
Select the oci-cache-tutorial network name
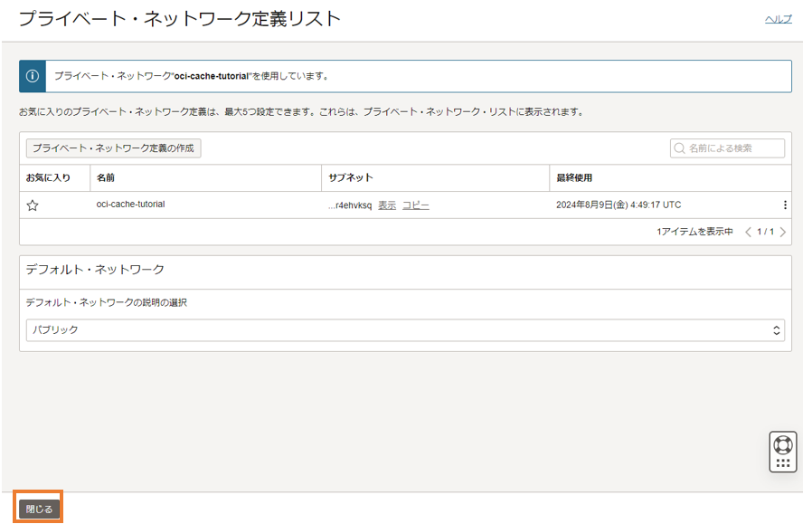[x=130, y=205]
